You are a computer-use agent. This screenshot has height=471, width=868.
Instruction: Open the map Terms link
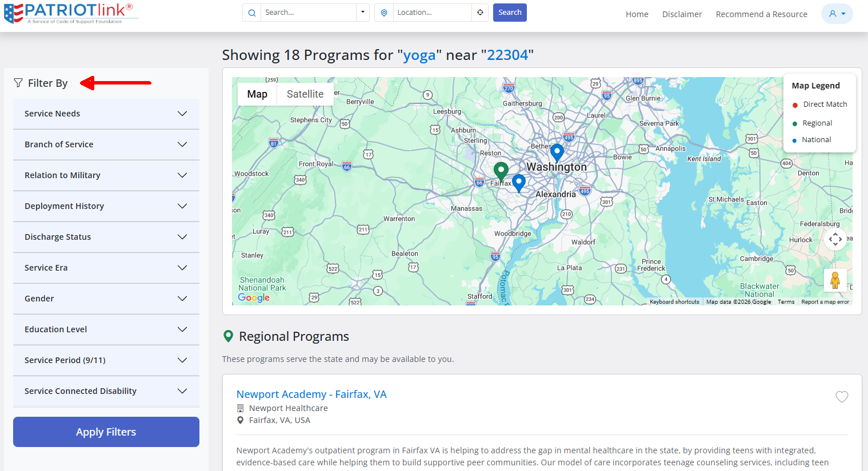[786, 302]
